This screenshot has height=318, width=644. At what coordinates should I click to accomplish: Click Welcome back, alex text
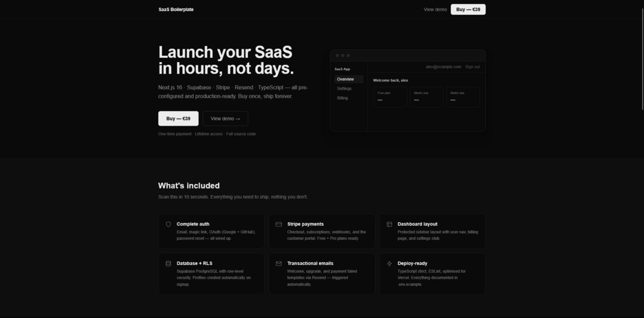391,81
